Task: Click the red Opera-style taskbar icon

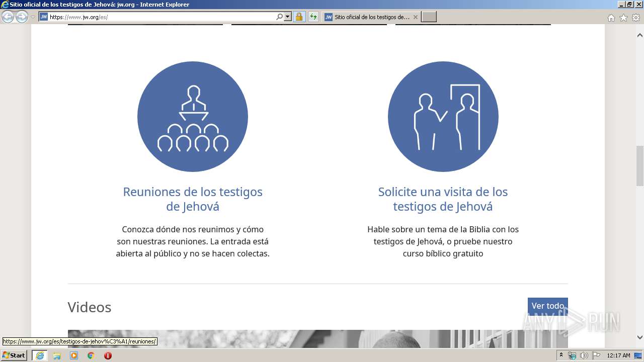Action: click(108, 355)
